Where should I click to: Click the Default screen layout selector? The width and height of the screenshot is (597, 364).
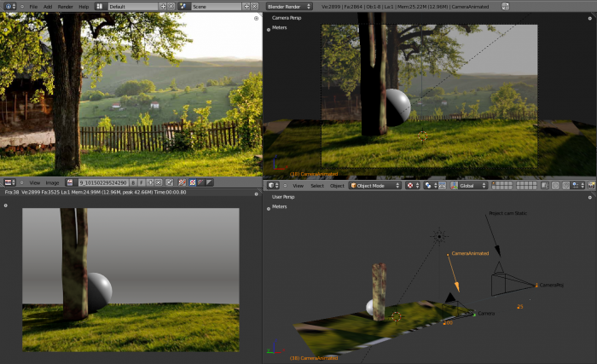126,6
